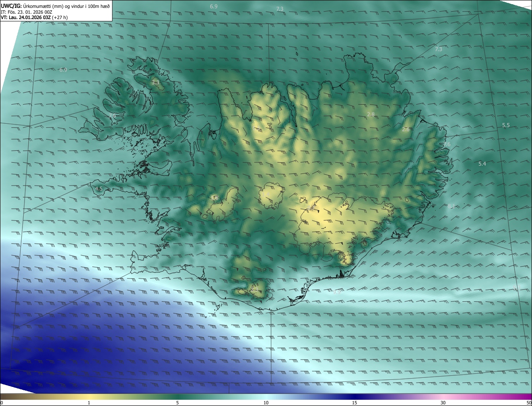
Task: Click the colorbar tick label 30
Action: point(443,403)
